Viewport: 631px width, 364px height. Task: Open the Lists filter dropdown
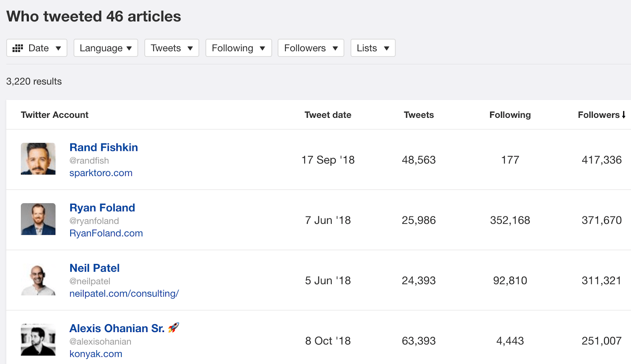(373, 48)
